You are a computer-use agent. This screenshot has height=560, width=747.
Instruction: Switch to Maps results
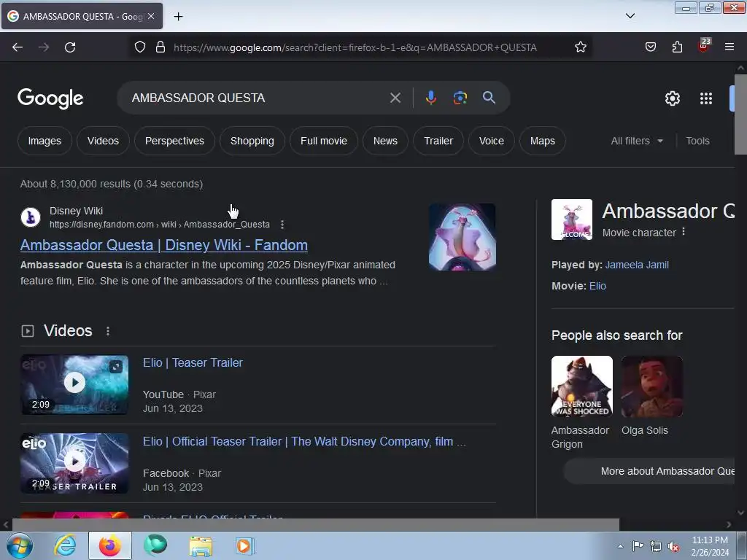click(543, 141)
